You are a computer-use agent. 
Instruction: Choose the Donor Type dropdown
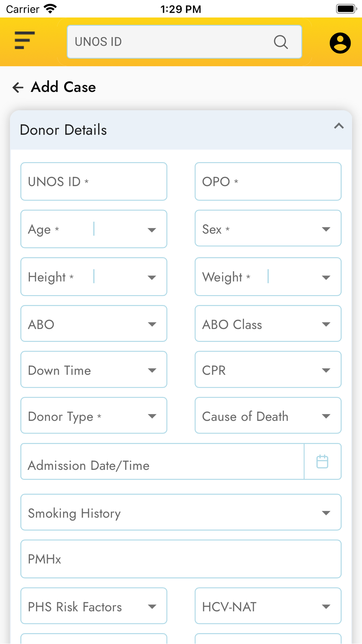coord(94,415)
